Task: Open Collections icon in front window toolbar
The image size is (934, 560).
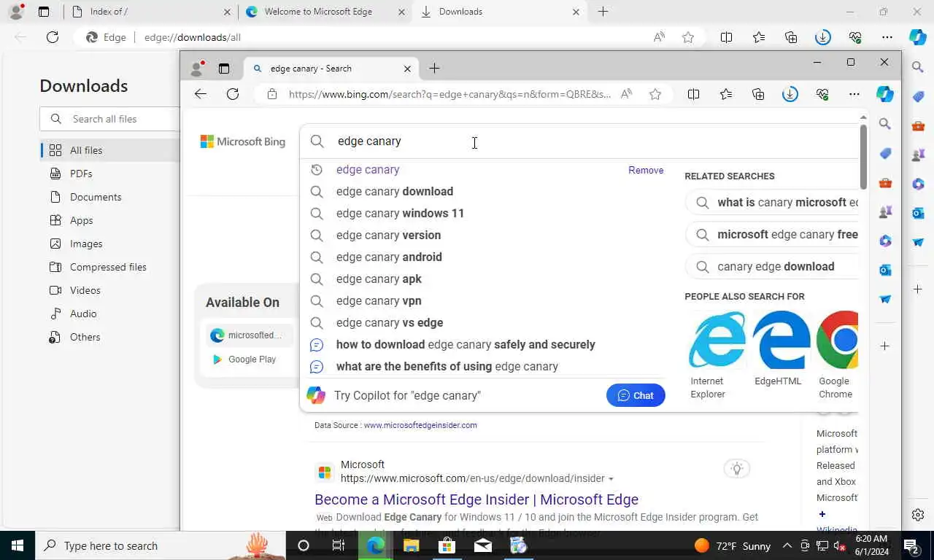Action: pos(758,94)
